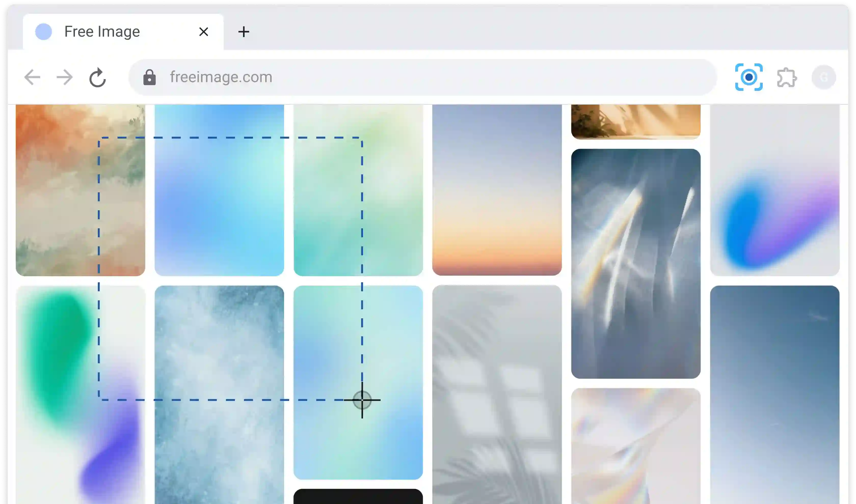The image size is (856, 504).
Task: Click the profile avatar in the toolbar
Action: (824, 77)
